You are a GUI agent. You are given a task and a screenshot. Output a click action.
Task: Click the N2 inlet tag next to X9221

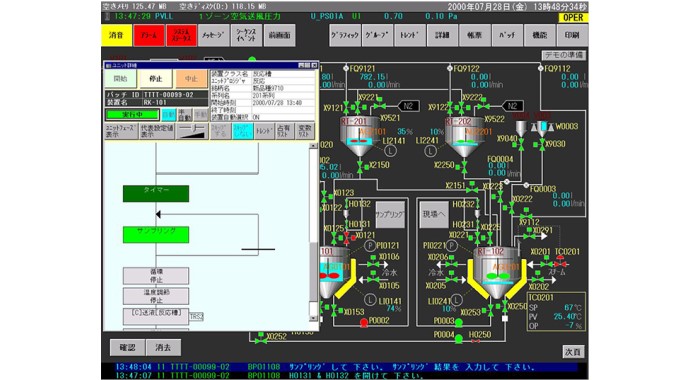[408, 106]
